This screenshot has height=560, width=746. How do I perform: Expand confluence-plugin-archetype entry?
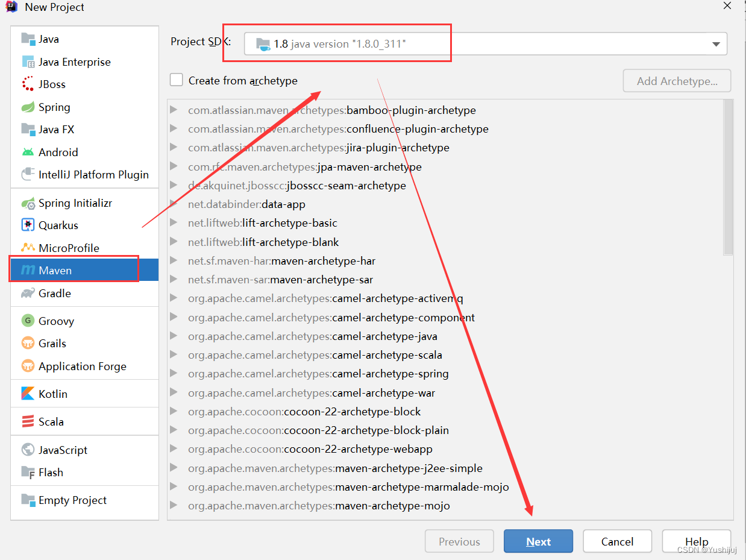(x=174, y=128)
